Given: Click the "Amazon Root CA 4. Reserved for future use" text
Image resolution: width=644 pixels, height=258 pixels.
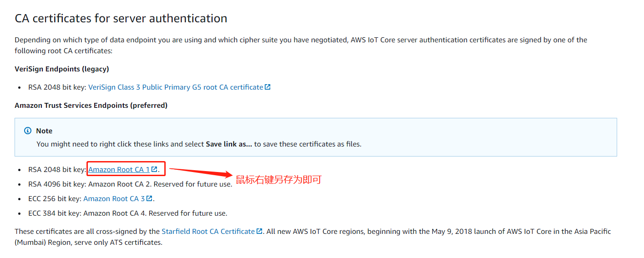Looking at the screenshot, I should tap(155, 213).
